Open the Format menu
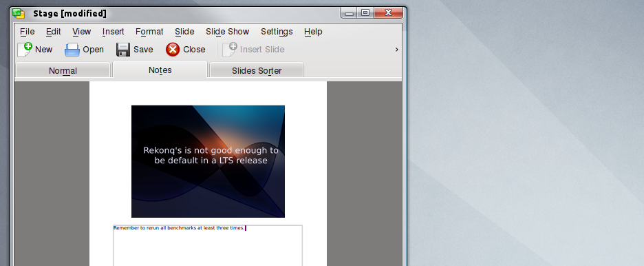 [149, 32]
